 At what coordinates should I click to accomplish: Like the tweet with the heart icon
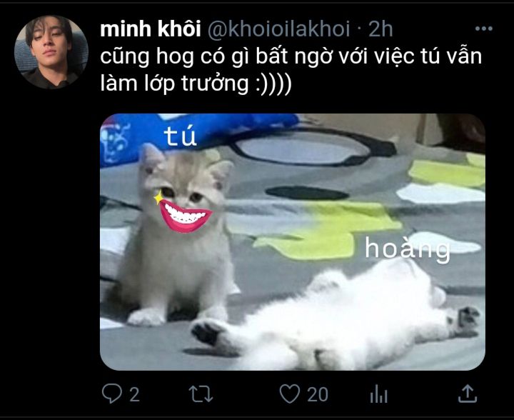click(289, 394)
